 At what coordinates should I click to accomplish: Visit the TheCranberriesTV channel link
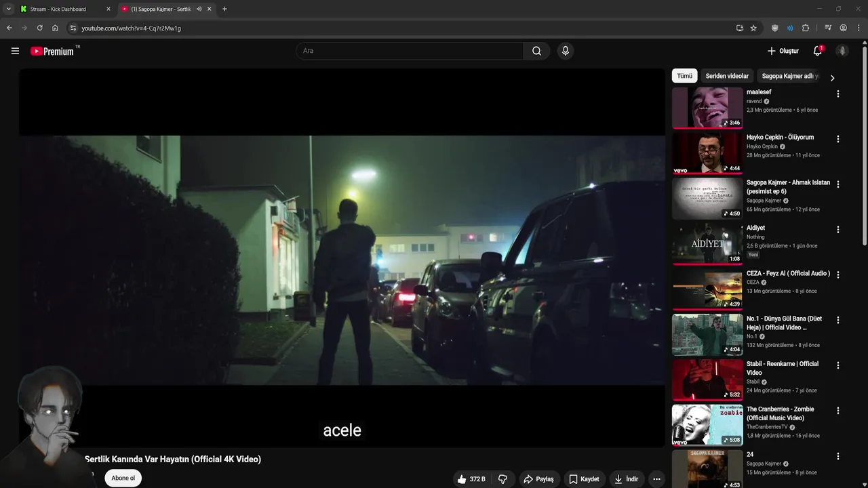coord(767,427)
